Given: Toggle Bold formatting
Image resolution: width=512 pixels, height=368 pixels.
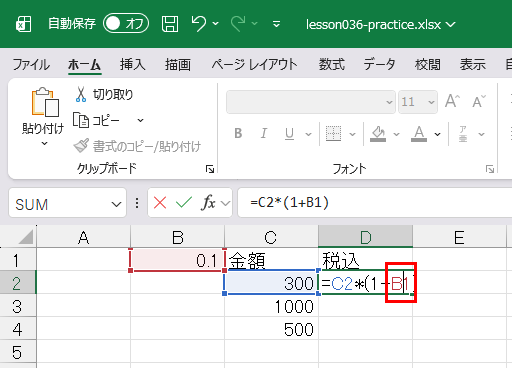Looking at the screenshot, I should [x=238, y=134].
